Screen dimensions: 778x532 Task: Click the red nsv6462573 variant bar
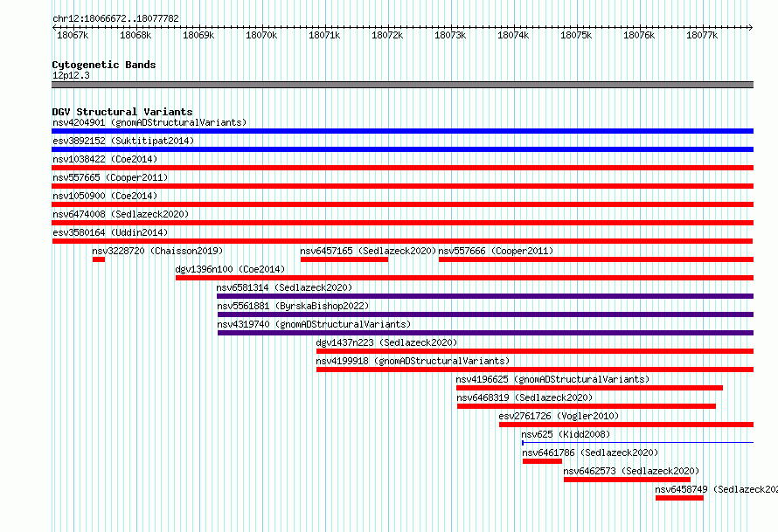627,480
